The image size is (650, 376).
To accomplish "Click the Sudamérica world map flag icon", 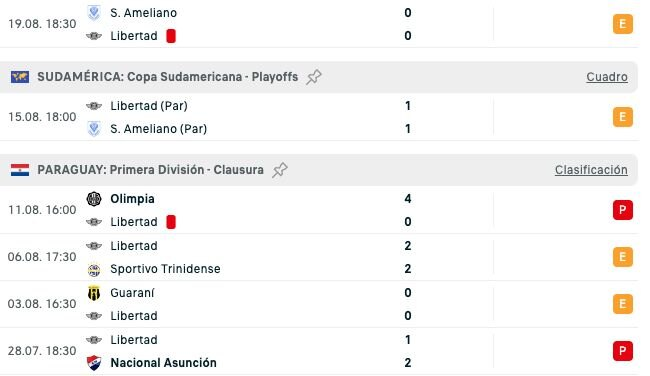I will [20, 77].
